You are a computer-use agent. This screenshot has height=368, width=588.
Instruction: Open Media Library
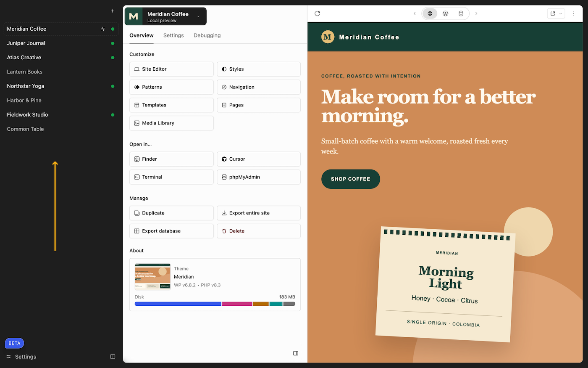point(171,123)
